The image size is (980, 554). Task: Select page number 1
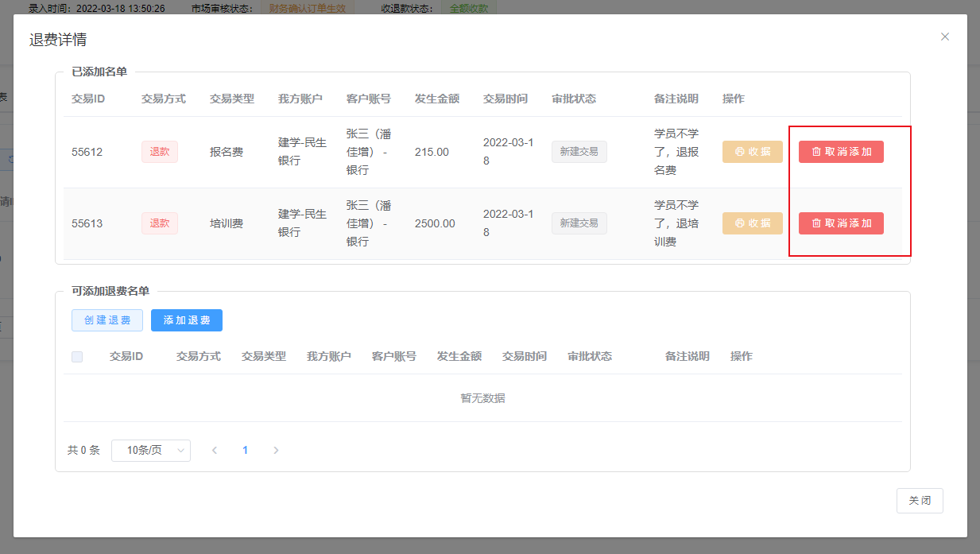pyautogui.click(x=245, y=451)
